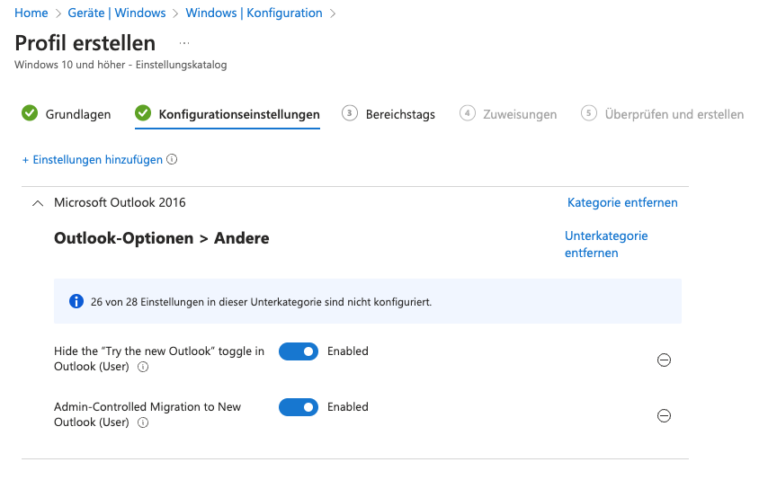The image size is (768, 480).
Task: Remove the Hide Try new Outlook toggle setting
Action: coord(664,360)
